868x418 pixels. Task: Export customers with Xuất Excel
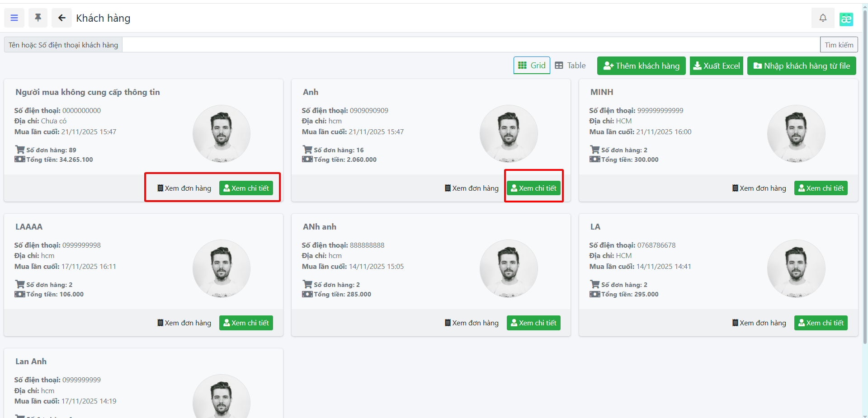coord(717,66)
